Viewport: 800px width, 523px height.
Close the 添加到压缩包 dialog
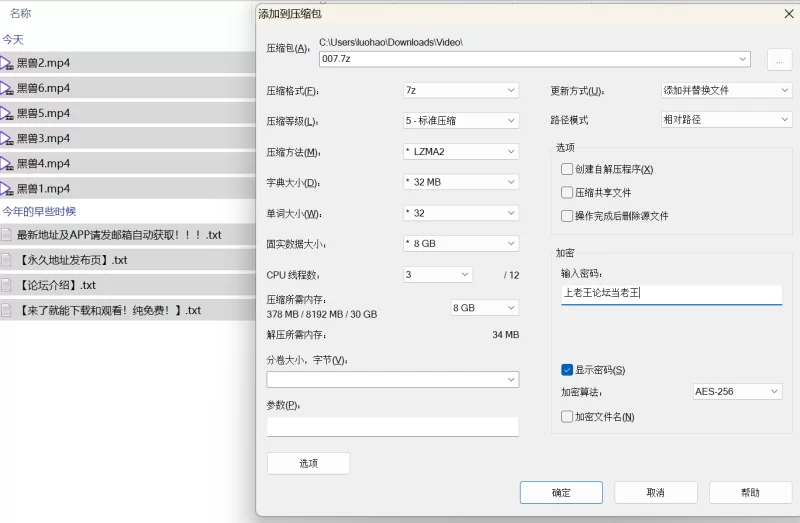789,14
